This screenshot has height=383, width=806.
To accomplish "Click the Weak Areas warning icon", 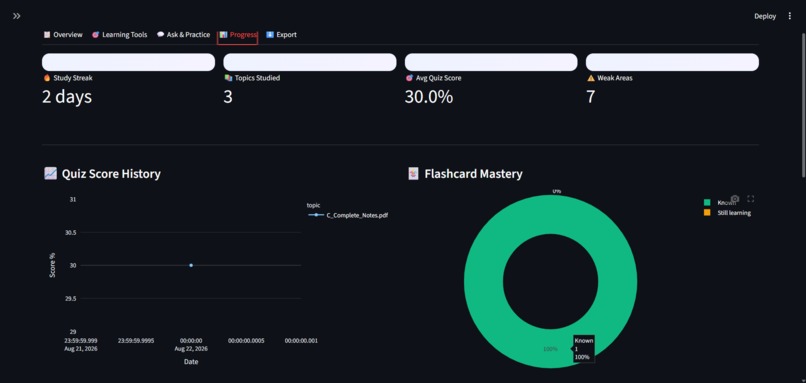I will [x=591, y=78].
